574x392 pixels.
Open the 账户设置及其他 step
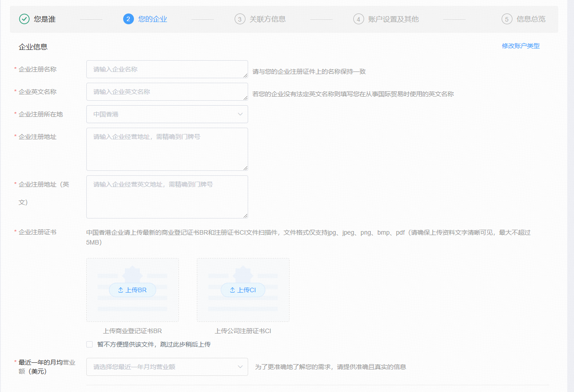(x=393, y=19)
